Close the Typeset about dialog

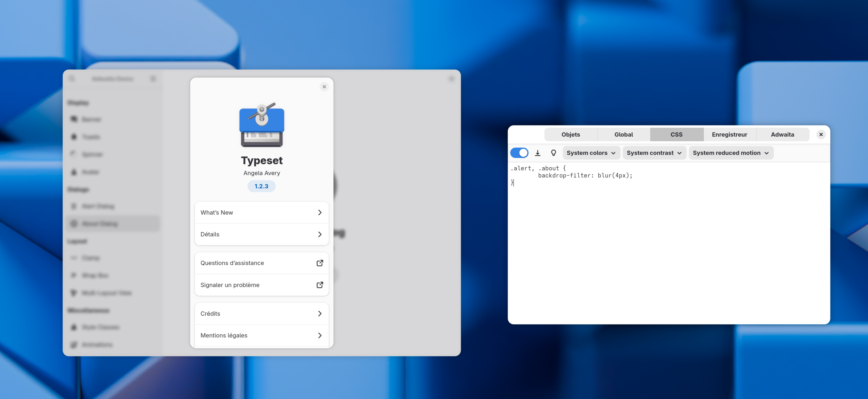(324, 87)
